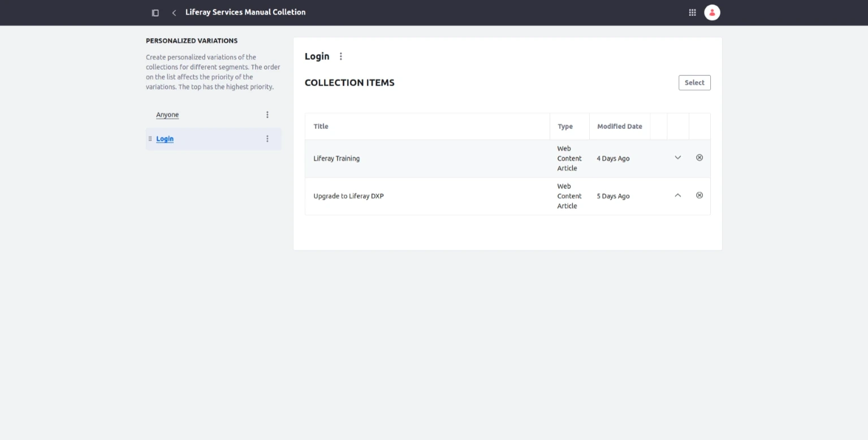Toggle the product menu sidebar icon
This screenshot has height=440, width=868.
[x=155, y=12]
